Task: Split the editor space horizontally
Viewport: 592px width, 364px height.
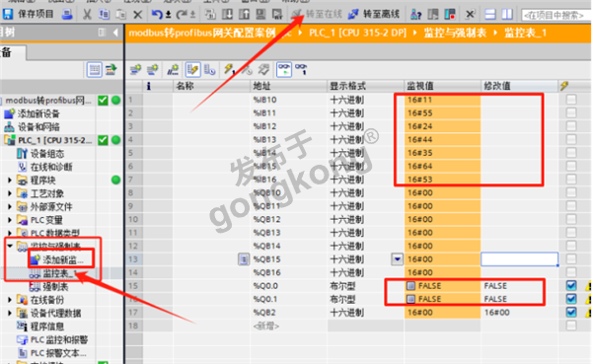Action: tap(490, 15)
